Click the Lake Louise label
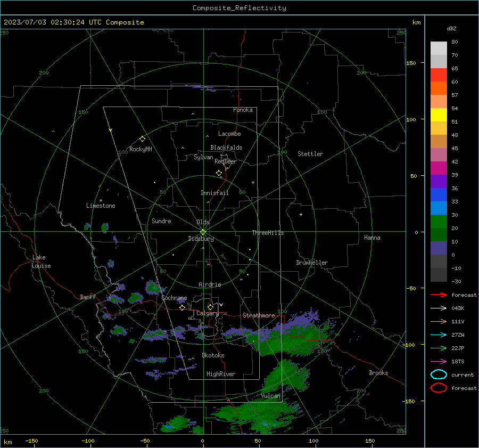 click(x=42, y=262)
